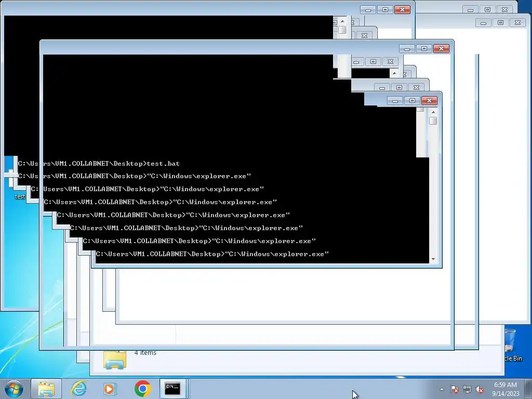Open Windows Media Player from the taskbar
532x399 pixels.
tap(110, 389)
